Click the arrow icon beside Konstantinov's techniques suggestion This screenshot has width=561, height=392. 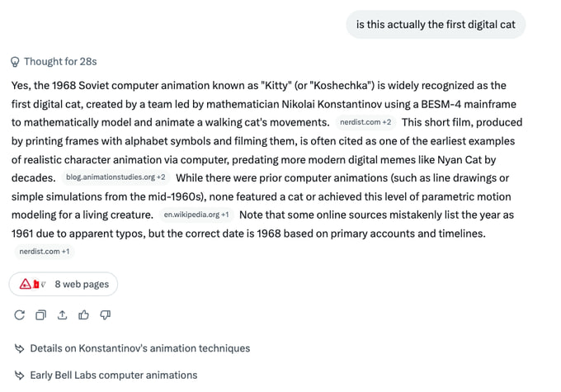(20, 348)
